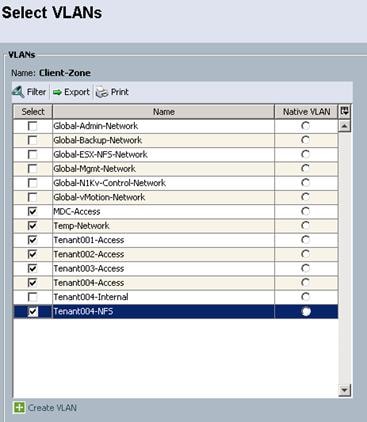Uncheck the Tenant004-NFS checkbox
367x422 pixels.
click(x=33, y=312)
